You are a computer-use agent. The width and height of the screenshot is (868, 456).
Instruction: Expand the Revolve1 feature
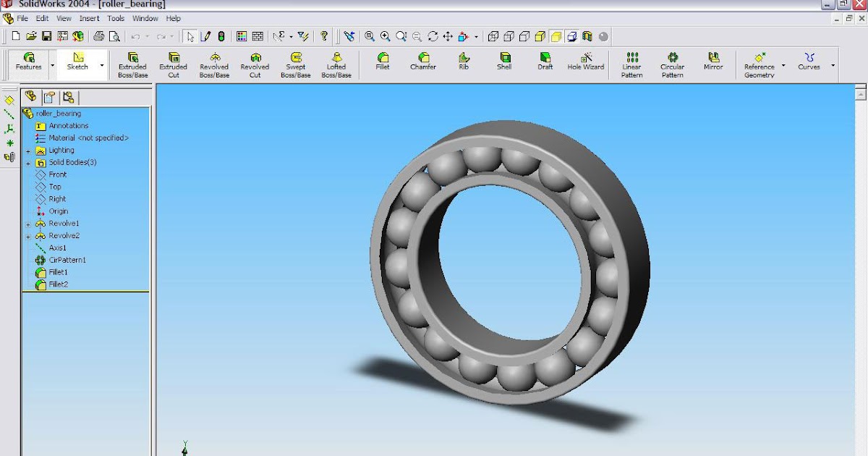point(28,224)
